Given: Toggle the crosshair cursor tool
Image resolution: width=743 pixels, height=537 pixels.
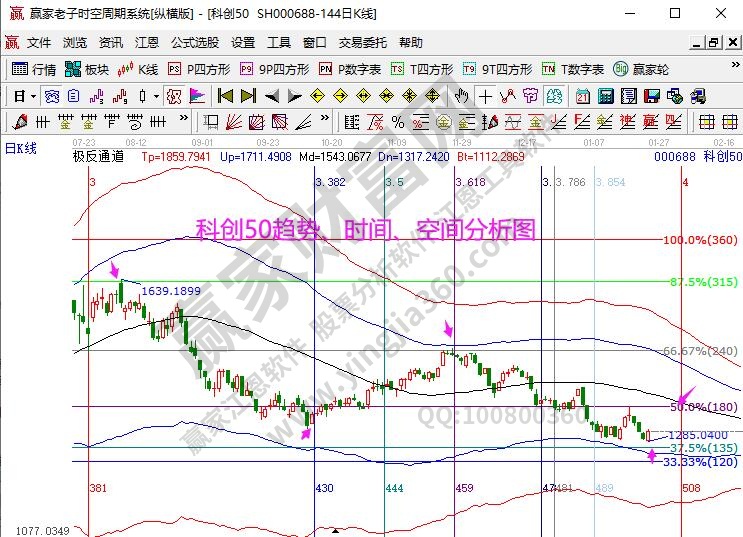Looking at the screenshot, I should coord(485,96).
